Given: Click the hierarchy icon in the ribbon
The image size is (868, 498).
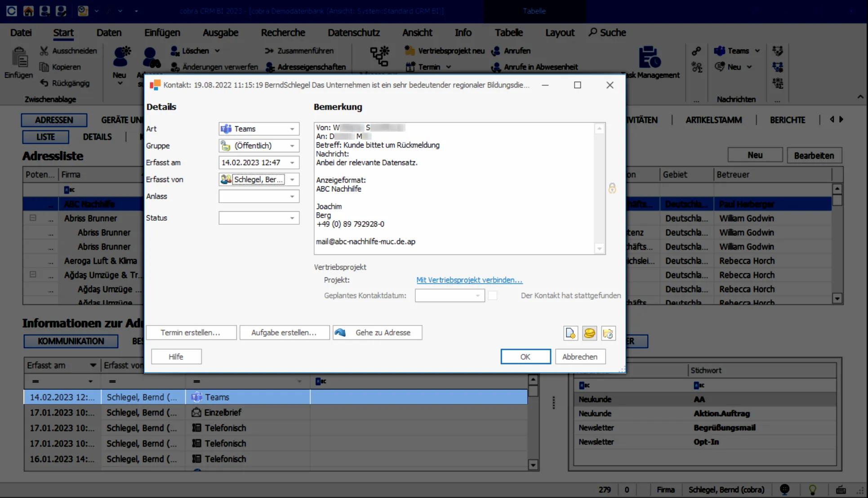Looking at the screenshot, I should (x=380, y=57).
